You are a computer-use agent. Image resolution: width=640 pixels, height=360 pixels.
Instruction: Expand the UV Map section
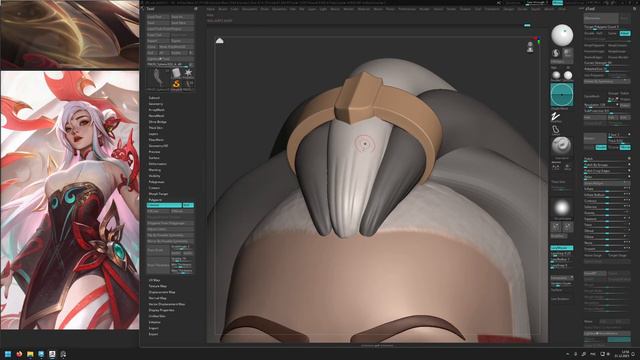pos(154,280)
